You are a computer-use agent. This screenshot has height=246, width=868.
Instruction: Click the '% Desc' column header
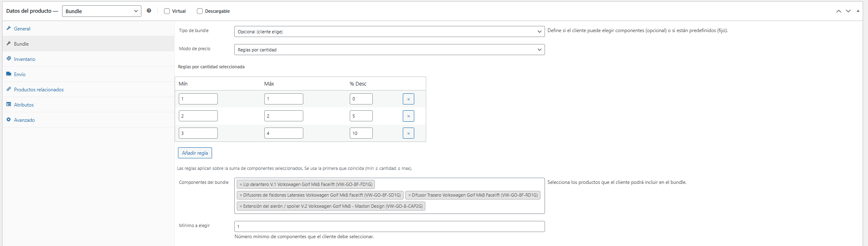tap(358, 84)
